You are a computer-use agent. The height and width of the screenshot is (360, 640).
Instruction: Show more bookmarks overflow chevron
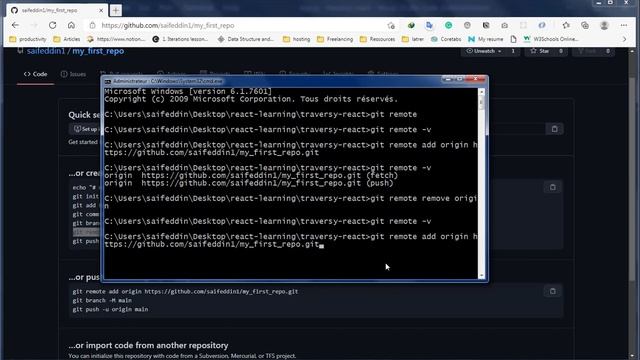(624, 39)
